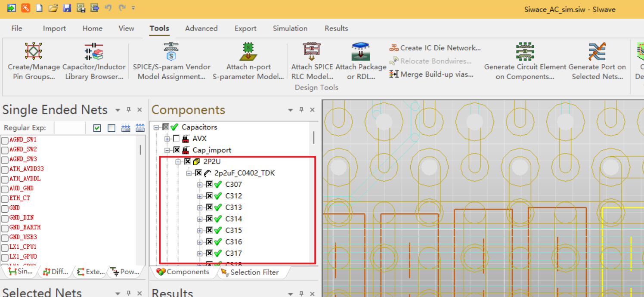Check the GND_EARTH net checkbox

pyautogui.click(x=5, y=228)
